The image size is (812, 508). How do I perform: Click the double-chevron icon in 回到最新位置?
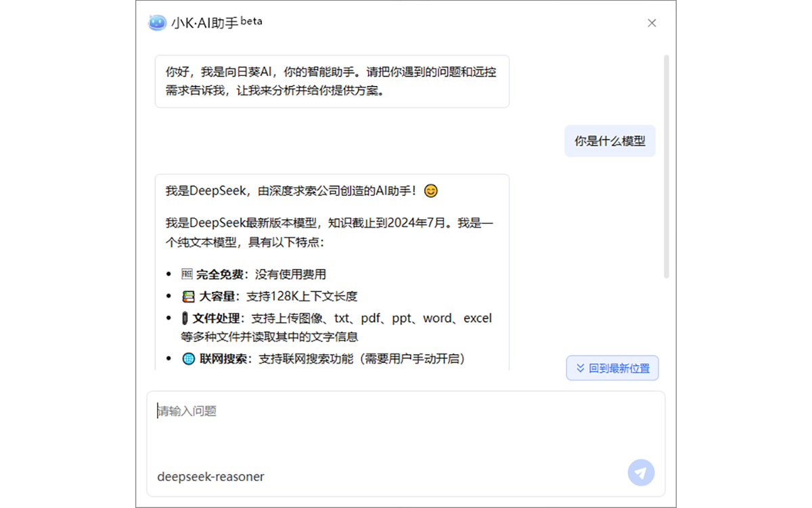click(x=580, y=368)
